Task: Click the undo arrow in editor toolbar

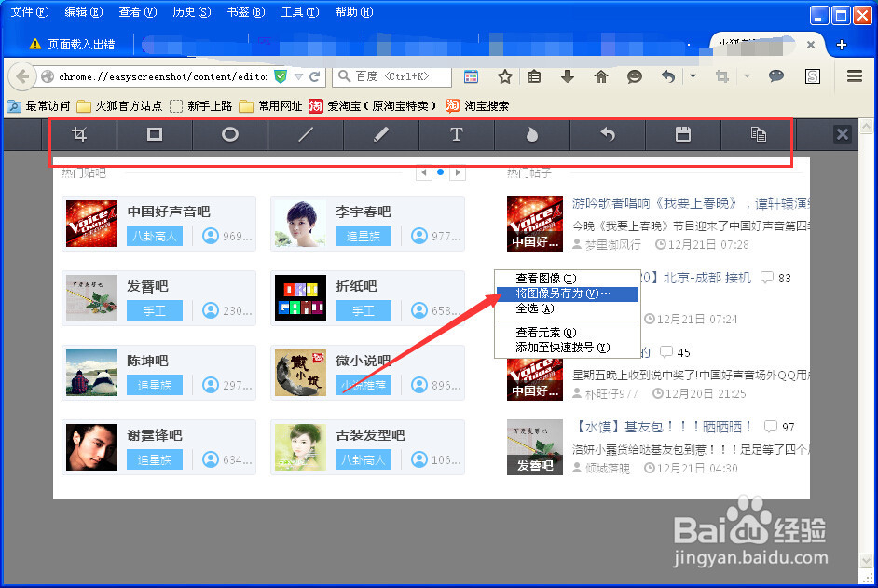Action: 608,134
